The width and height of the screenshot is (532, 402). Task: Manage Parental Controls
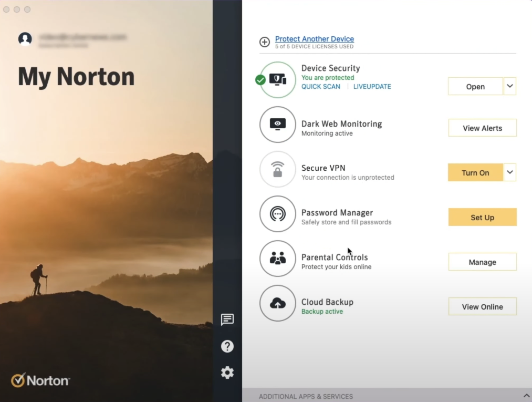483,262
